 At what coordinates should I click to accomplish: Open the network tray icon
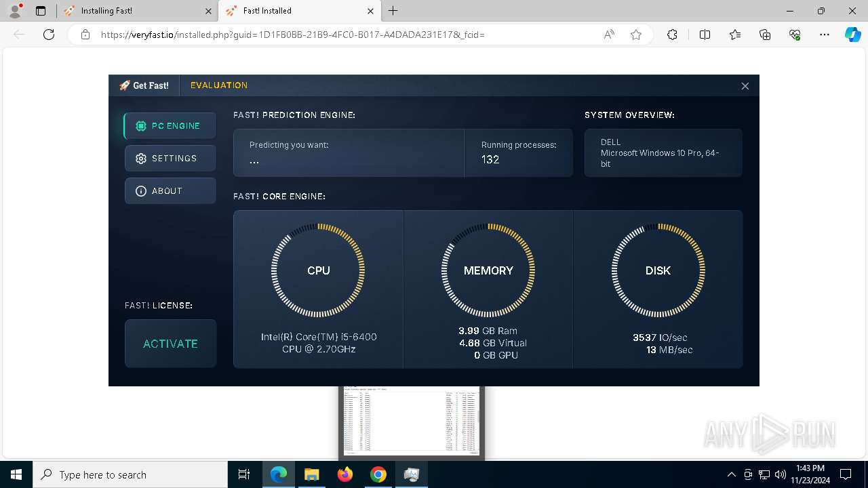(764, 474)
